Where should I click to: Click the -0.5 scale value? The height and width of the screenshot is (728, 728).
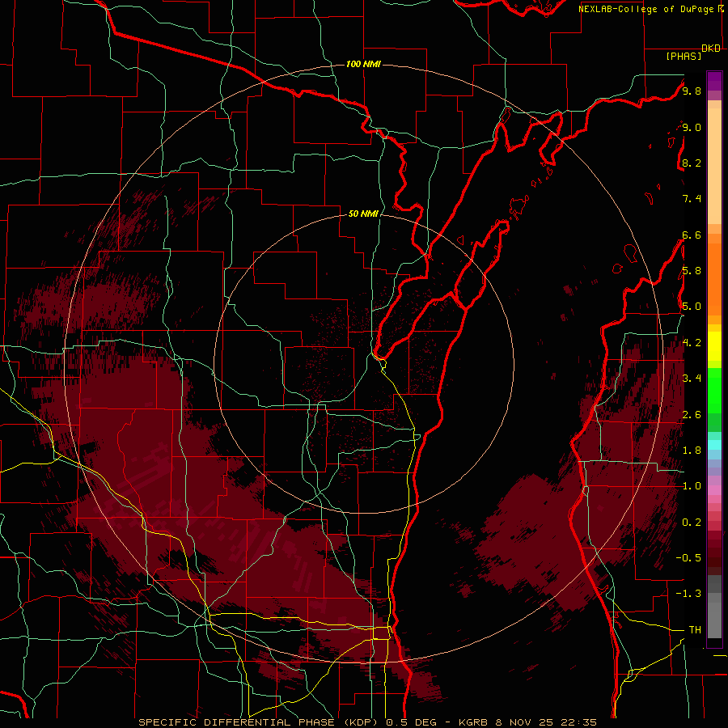point(688,558)
